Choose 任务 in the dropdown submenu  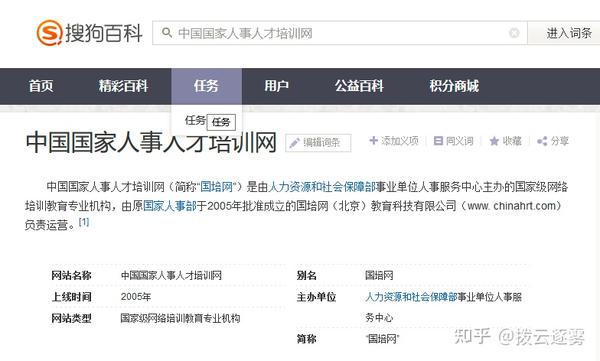pyautogui.click(x=195, y=121)
